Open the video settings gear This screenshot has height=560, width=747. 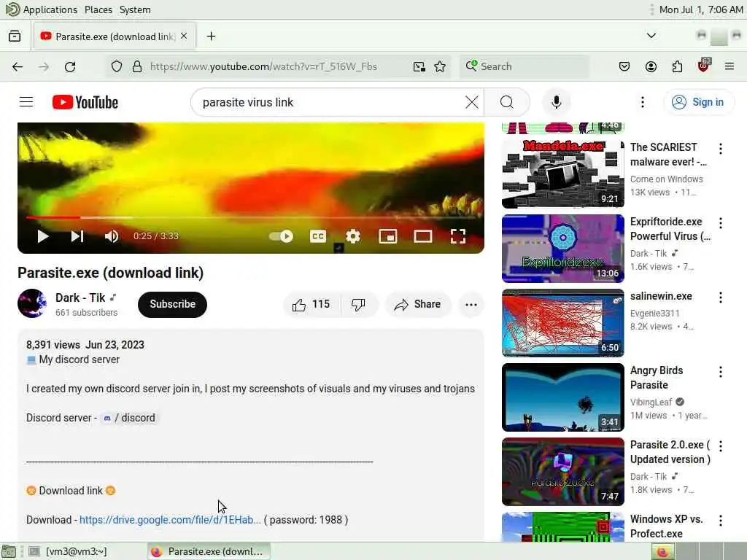(x=353, y=236)
